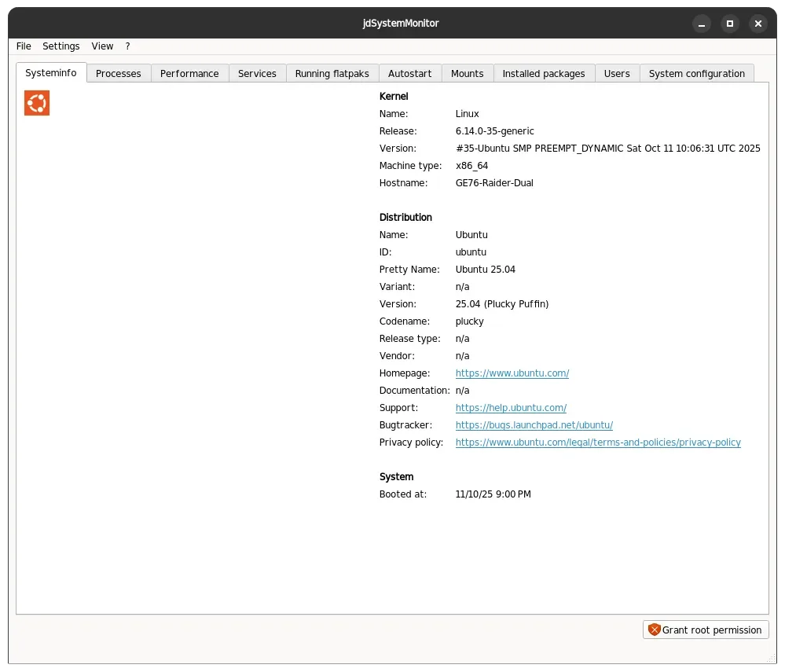Click the codename value plucky

coord(470,321)
